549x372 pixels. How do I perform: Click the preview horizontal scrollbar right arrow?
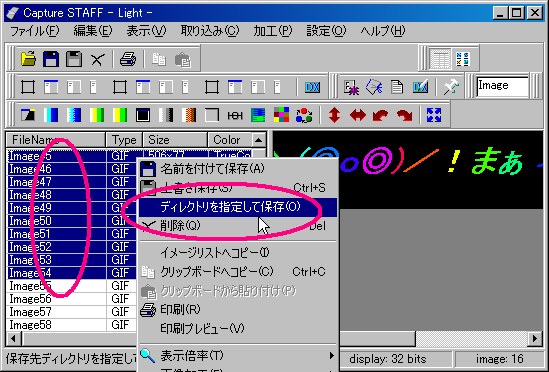tap(535, 338)
